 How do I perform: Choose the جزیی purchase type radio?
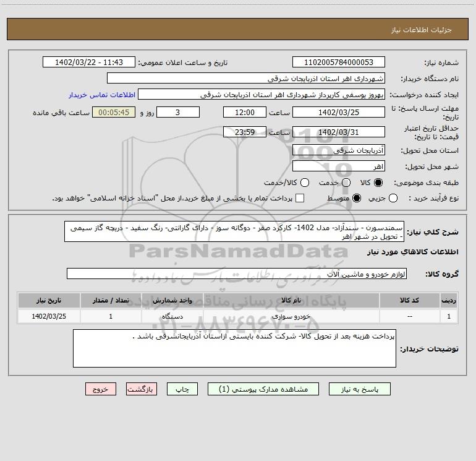pos(393,198)
